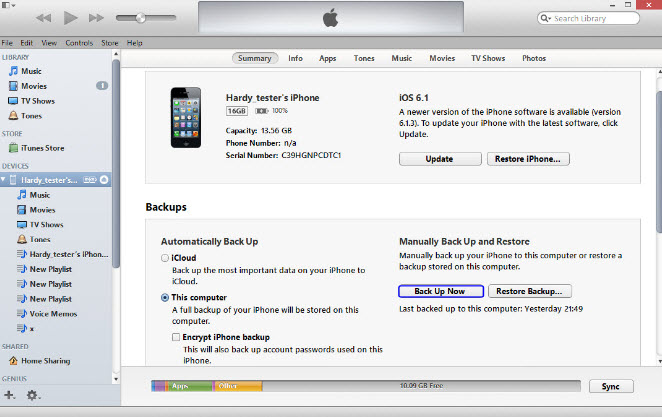
Task: Click the Restore Backup... button
Action: 529,291
